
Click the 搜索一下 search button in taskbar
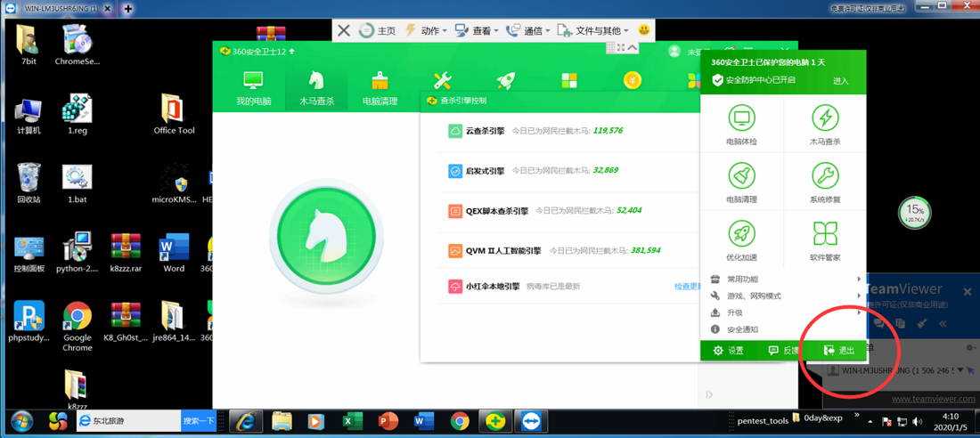pyautogui.click(x=199, y=421)
